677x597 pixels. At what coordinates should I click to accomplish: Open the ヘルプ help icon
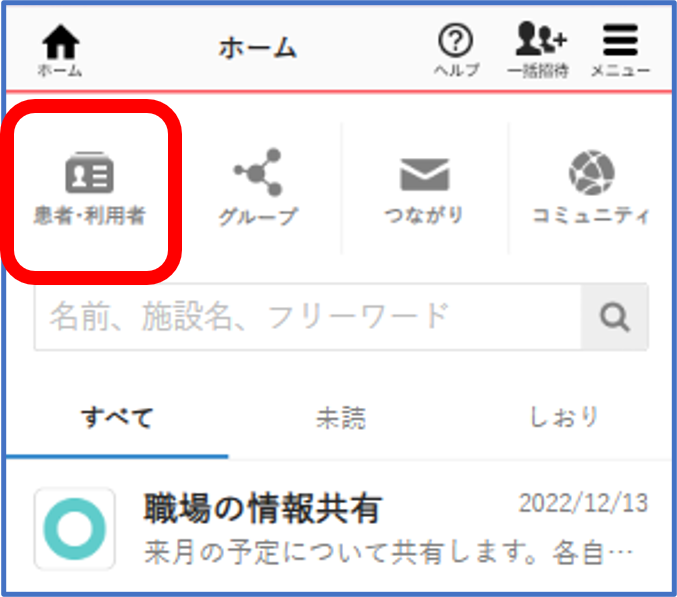[456, 40]
